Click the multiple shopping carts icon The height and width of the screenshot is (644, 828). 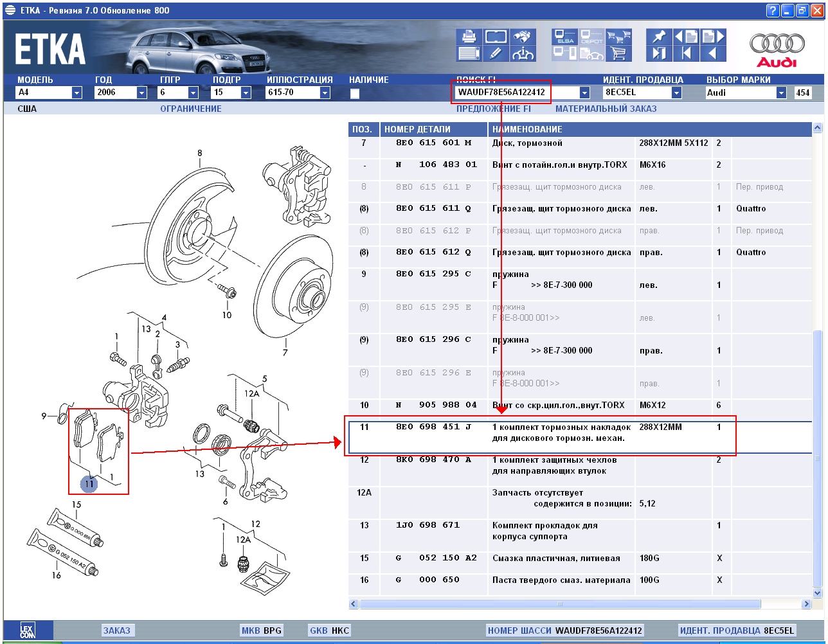click(x=618, y=37)
